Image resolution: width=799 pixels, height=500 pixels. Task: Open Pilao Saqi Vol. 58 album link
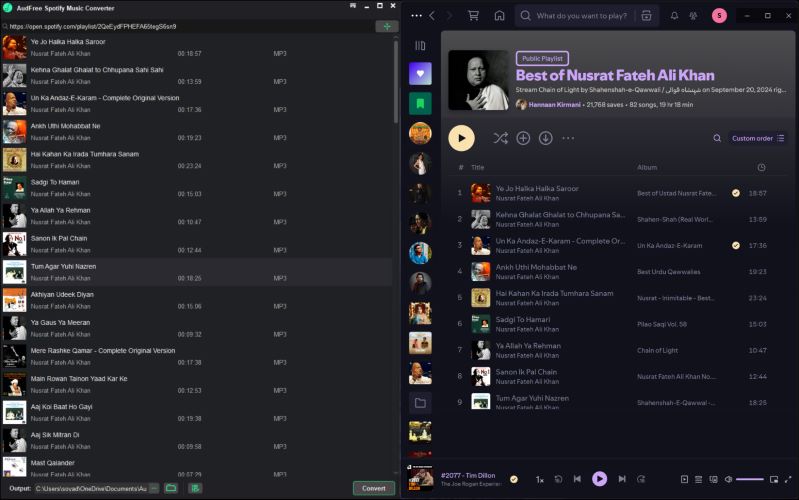point(662,324)
